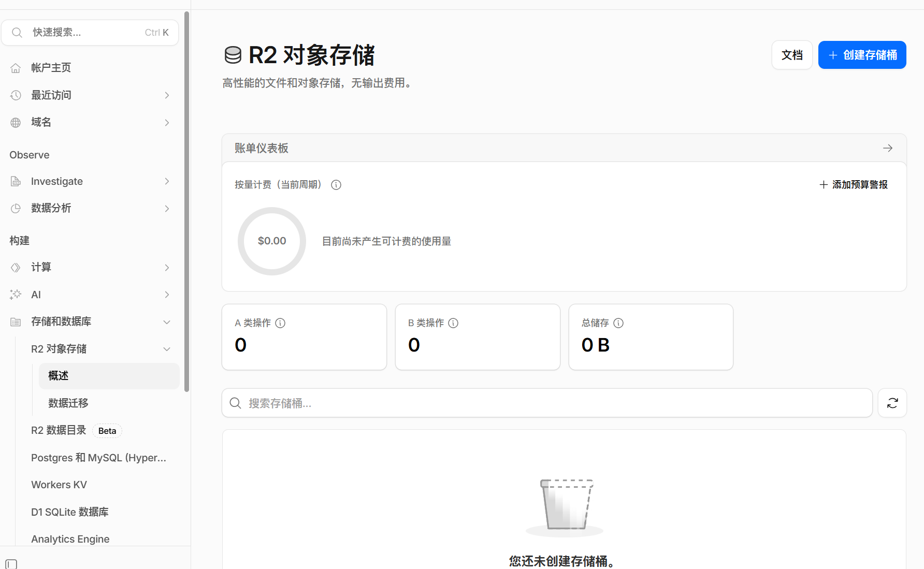Open Analytics Engine in sidebar
The image size is (924, 569).
click(x=70, y=539)
